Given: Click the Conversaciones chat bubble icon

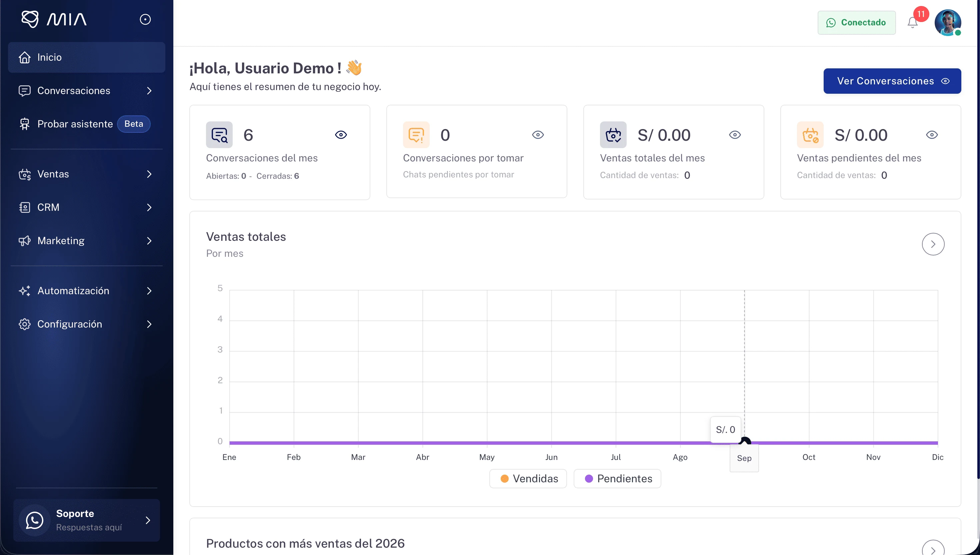Looking at the screenshot, I should (25, 91).
